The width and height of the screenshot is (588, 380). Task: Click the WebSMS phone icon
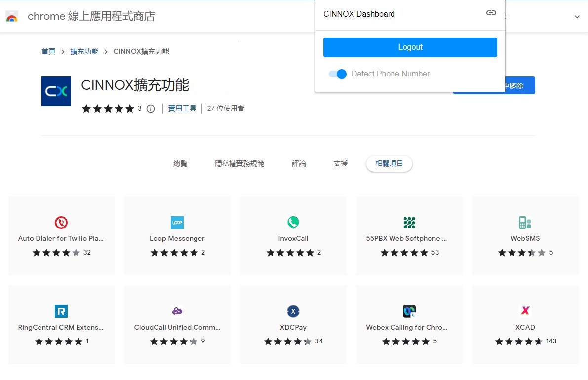click(525, 222)
